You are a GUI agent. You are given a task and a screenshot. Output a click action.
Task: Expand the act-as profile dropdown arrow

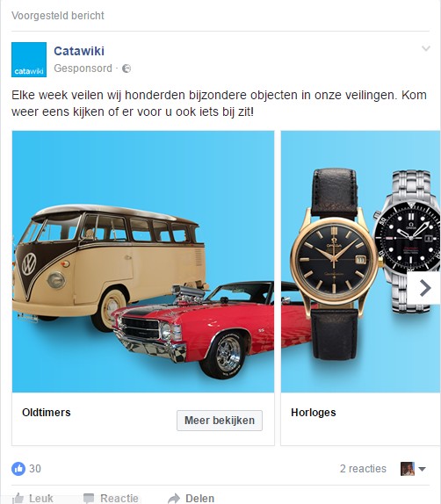coord(423,469)
